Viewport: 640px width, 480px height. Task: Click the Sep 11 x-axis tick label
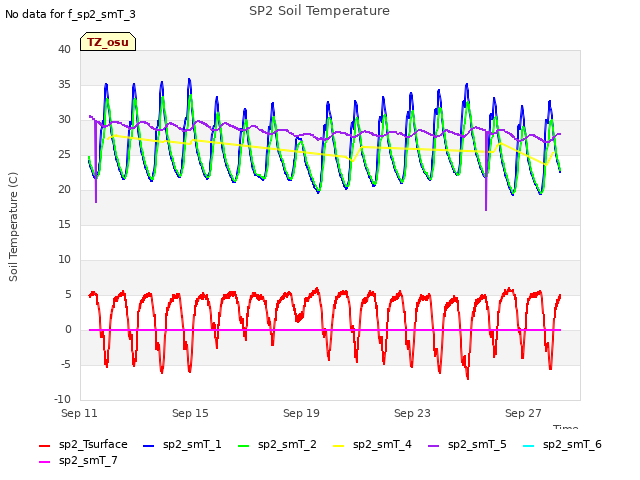[79, 413]
